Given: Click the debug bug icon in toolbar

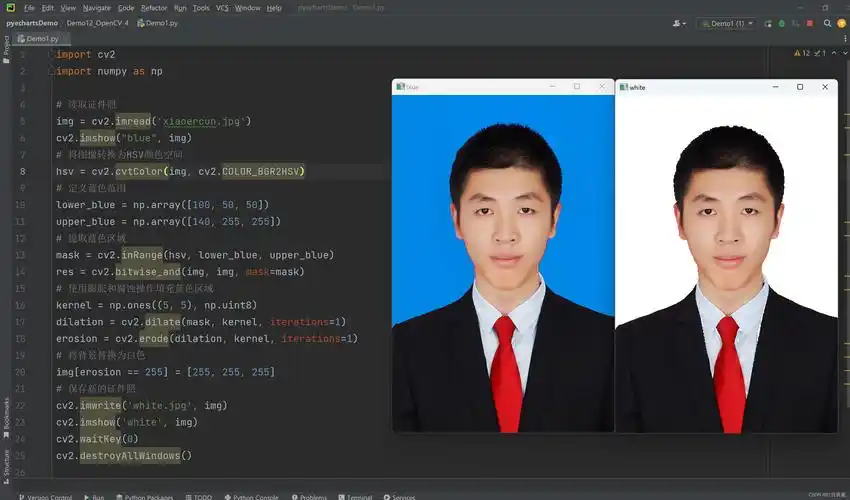Looking at the screenshot, I should tap(781, 23).
